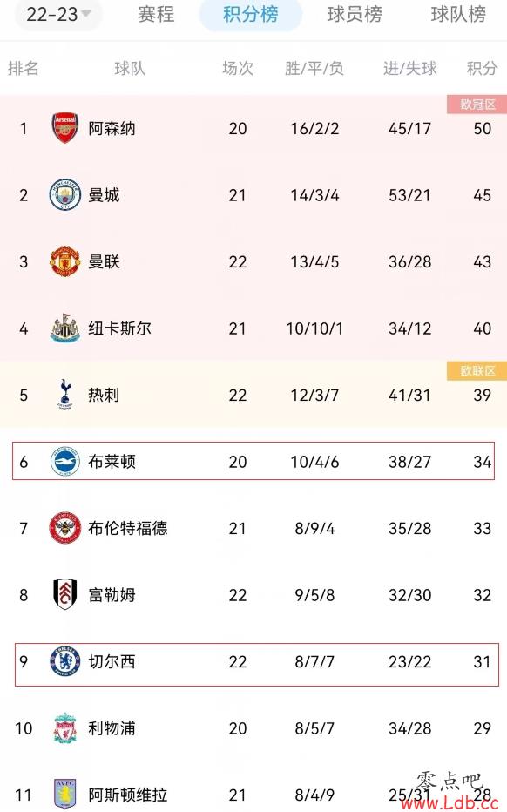Image resolution: width=507 pixels, height=812 pixels.
Task: Select the active 积分榜 tab
Action: tap(251, 15)
